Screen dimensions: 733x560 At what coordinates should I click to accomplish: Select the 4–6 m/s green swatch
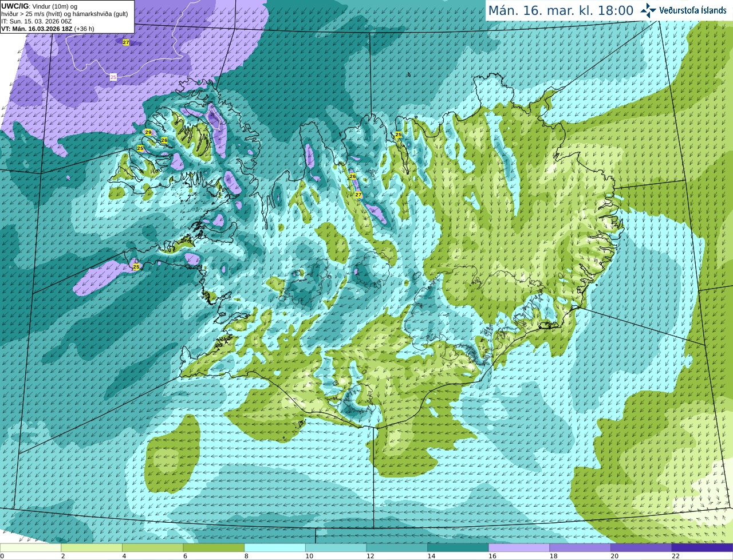[x=153, y=547]
